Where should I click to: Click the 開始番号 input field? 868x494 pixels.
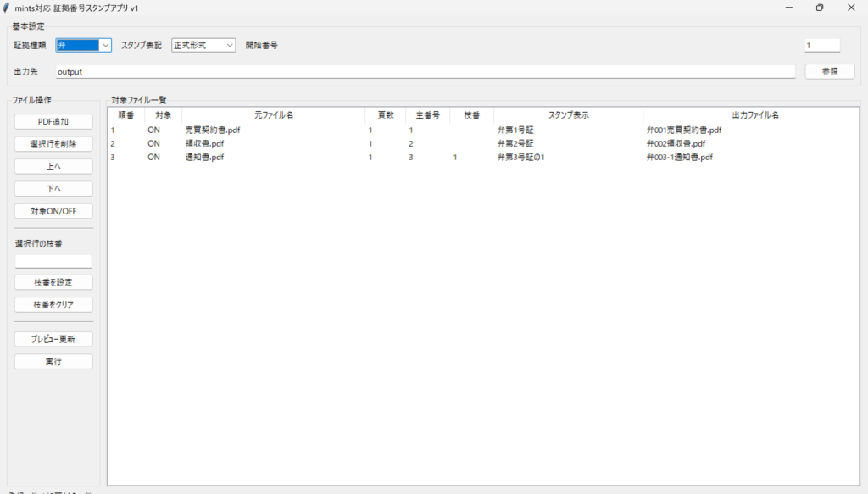821,45
